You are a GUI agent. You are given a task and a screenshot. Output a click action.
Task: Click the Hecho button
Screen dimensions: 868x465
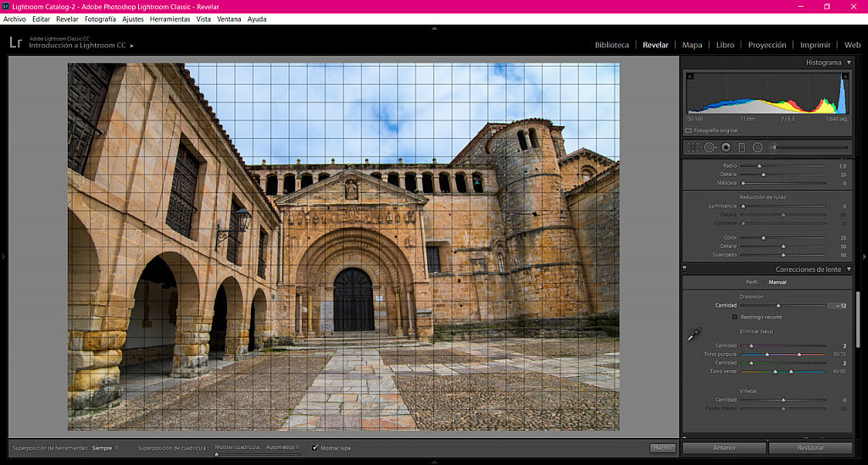663,448
